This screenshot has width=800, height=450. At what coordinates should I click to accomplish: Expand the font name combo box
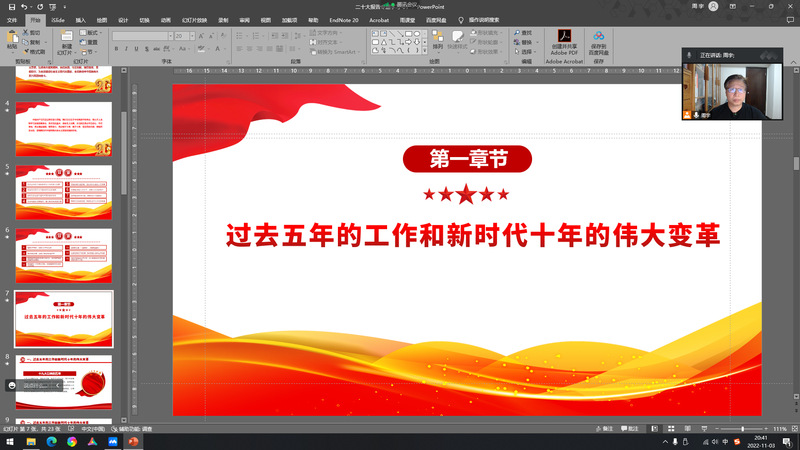[x=167, y=35]
